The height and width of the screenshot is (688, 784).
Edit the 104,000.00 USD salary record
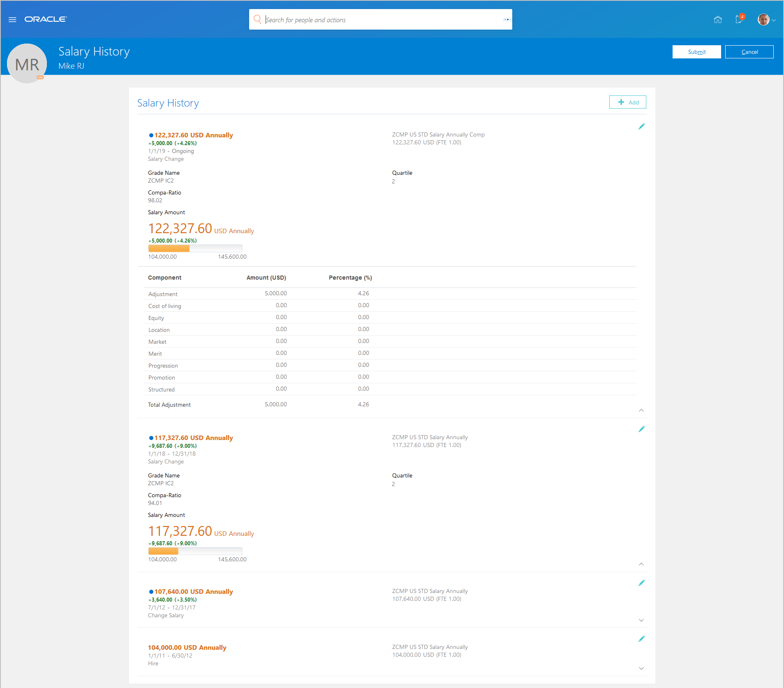(x=641, y=639)
